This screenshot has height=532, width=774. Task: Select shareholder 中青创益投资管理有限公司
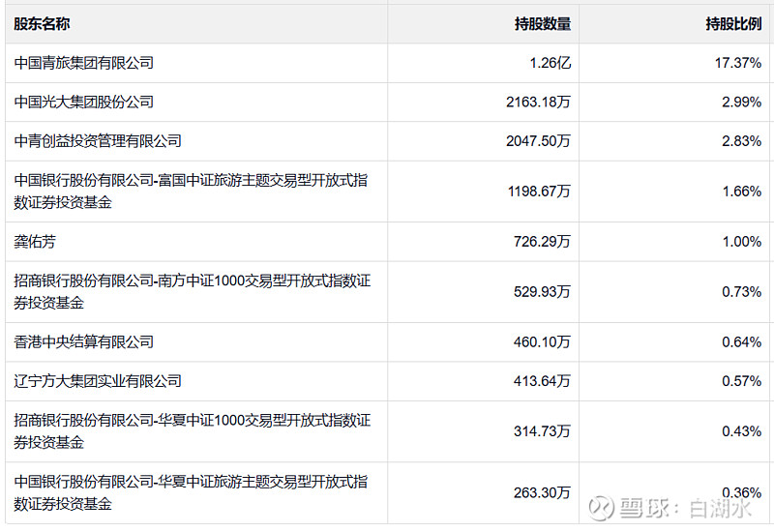98,140
